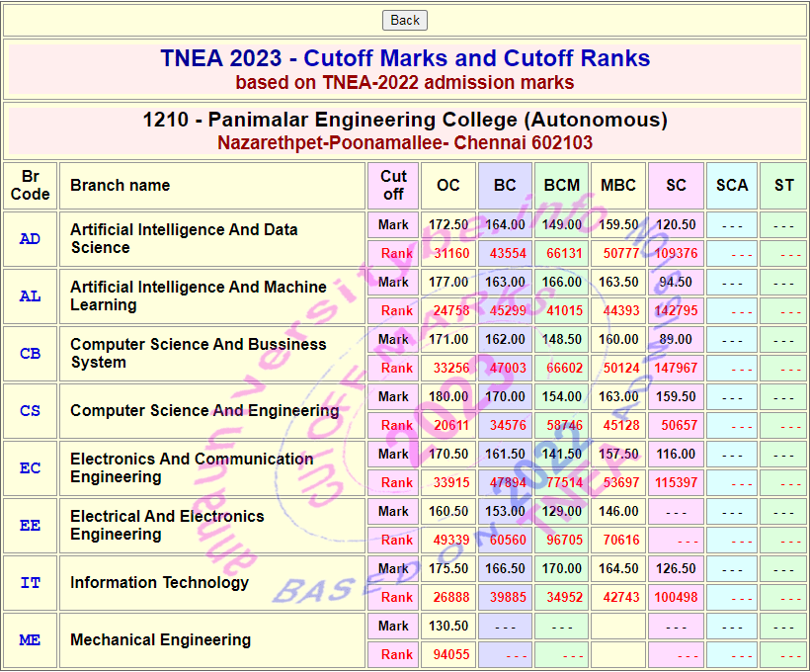Click the '1210 - Panimalar Engineering College (Autonomous)' heading
Viewport: 810px width, 672px height.
[405, 120]
